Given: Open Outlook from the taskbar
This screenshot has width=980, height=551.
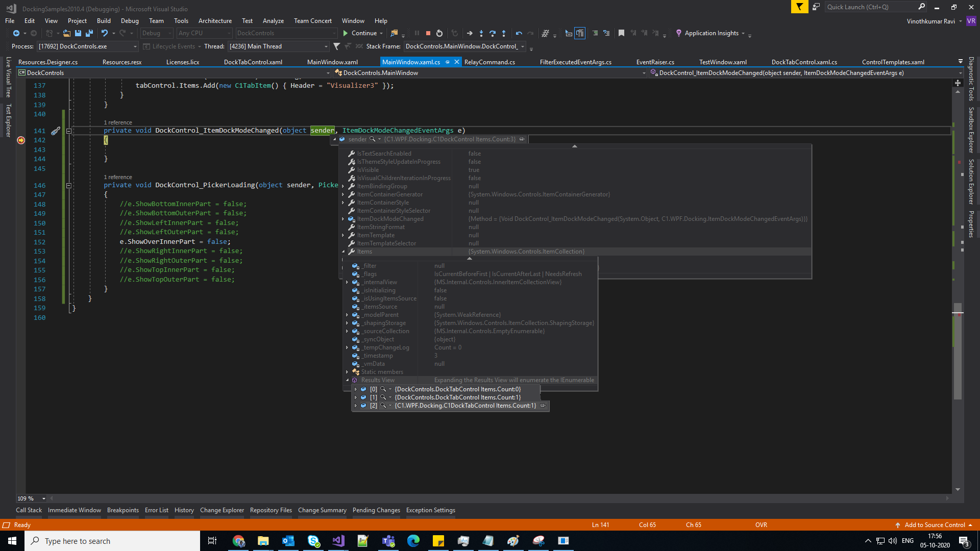Looking at the screenshot, I should click(x=288, y=541).
